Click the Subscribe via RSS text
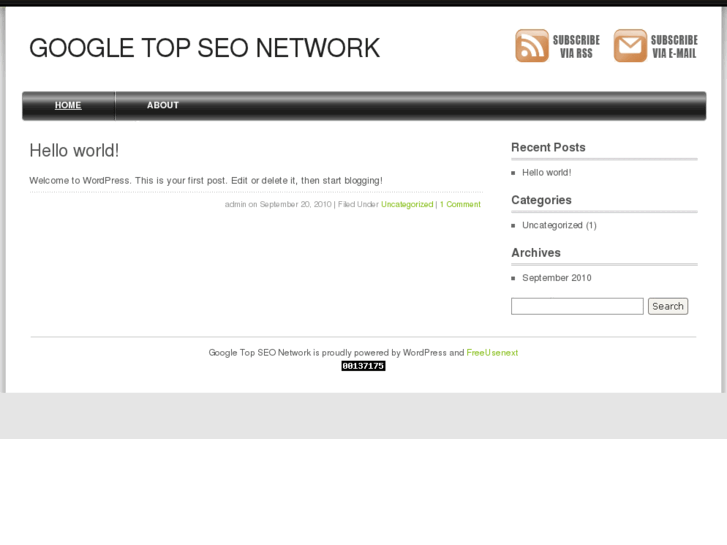 click(576, 47)
